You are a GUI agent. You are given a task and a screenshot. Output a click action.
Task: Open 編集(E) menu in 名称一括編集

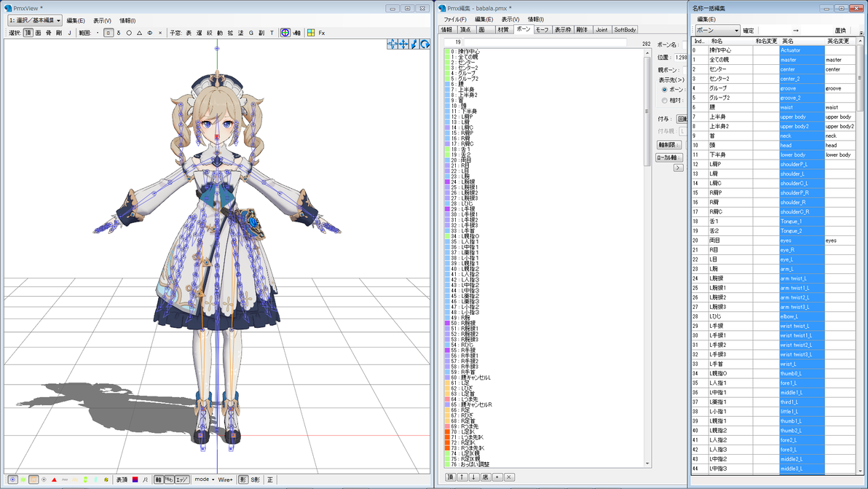pyautogui.click(x=706, y=20)
